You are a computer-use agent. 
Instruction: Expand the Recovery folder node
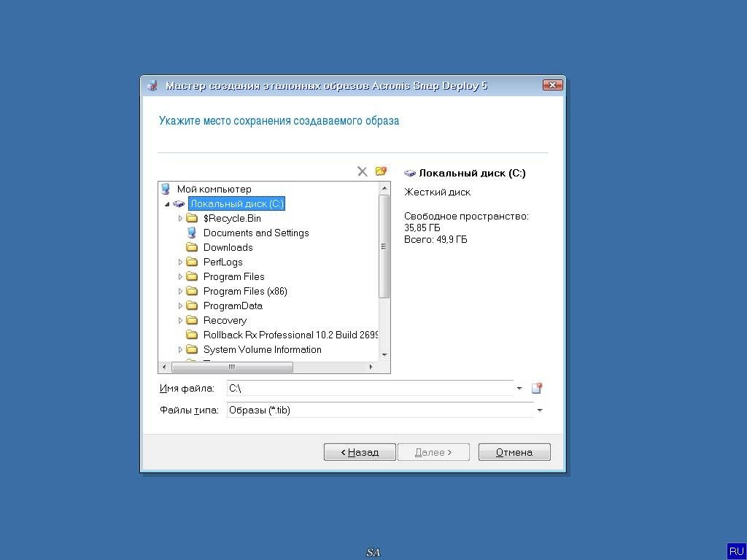(x=180, y=321)
